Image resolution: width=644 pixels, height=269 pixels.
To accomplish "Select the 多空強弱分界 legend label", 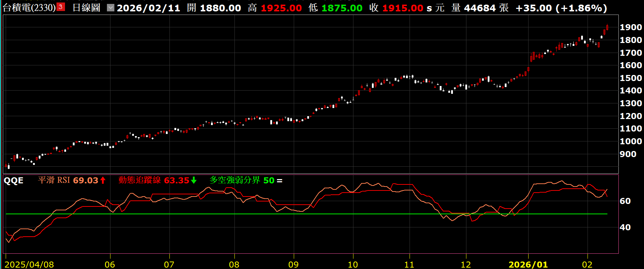I will point(235,180).
